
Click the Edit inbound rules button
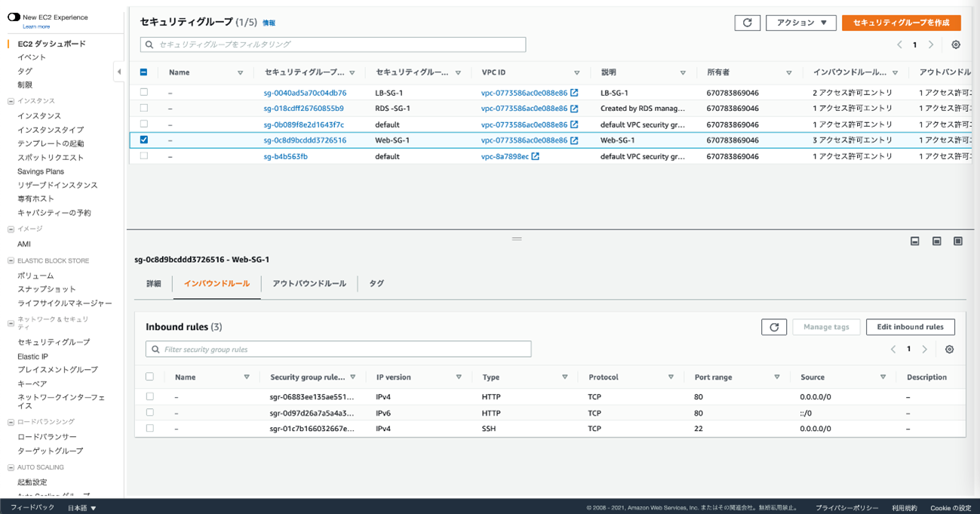pyautogui.click(x=910, y=327)
